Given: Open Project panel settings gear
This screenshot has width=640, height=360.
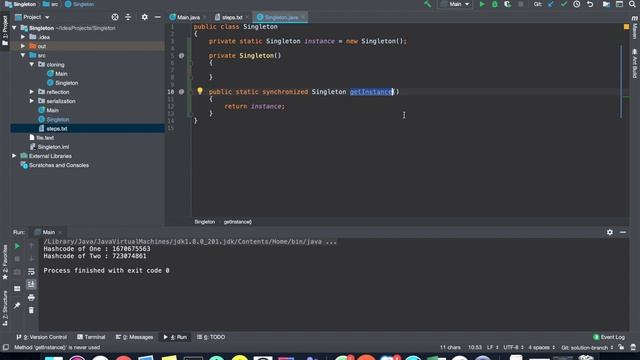Looking at the screenshot, I should [144, 17].
